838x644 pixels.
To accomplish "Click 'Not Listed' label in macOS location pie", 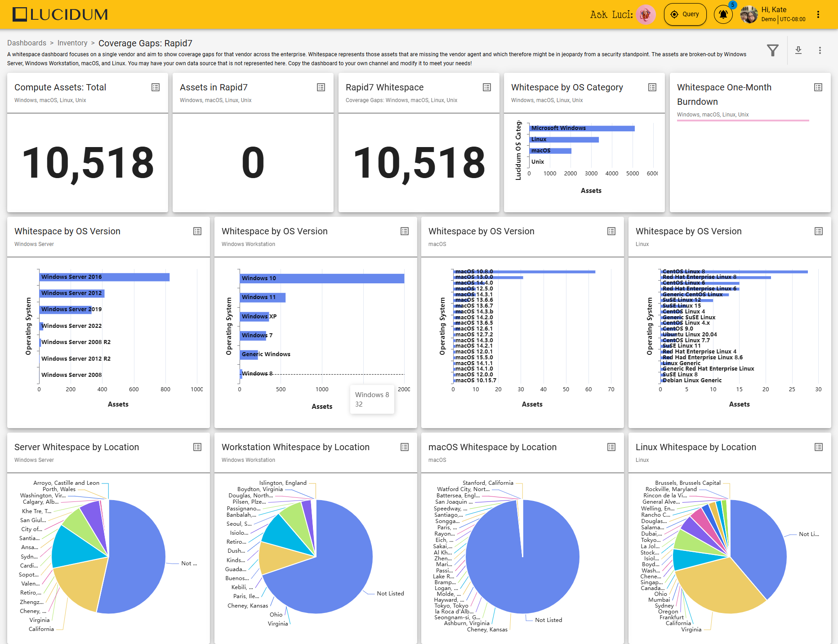I will (548, 620).
